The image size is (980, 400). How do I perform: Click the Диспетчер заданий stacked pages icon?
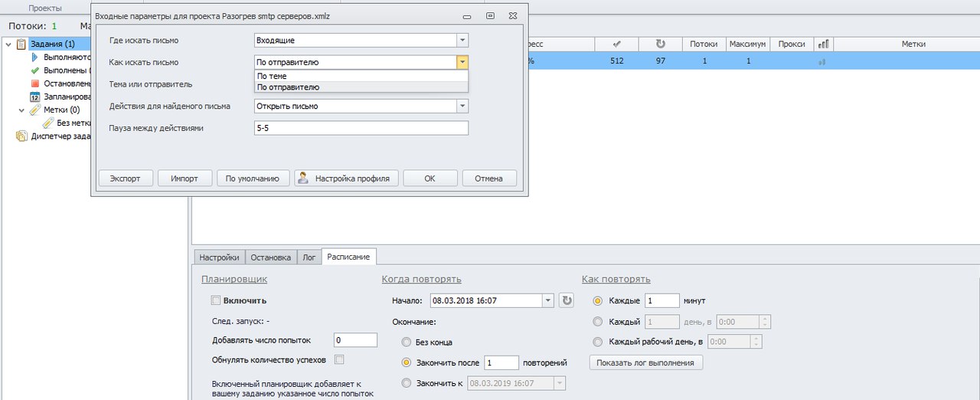click(x=21, y=136)
